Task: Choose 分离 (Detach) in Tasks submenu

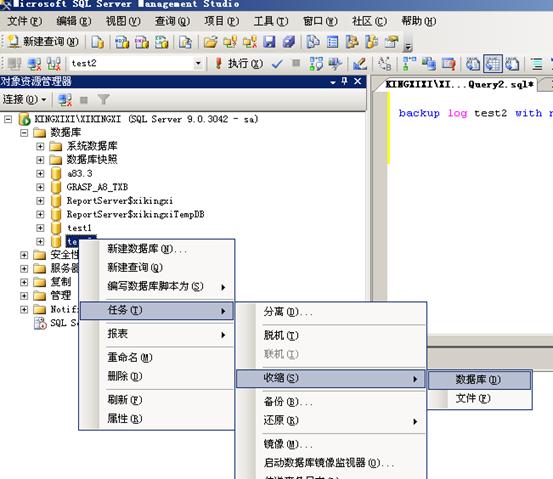Action: point(331,312)
